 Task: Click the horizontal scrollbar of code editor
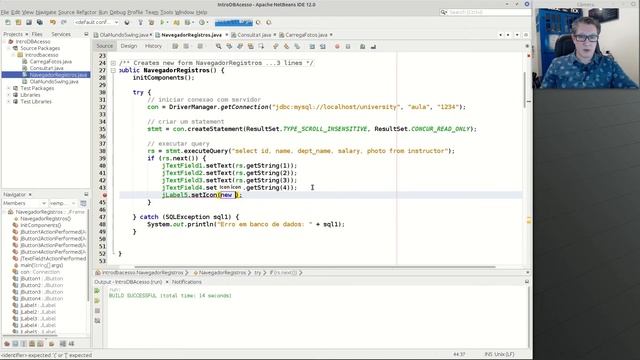point(315,267)
